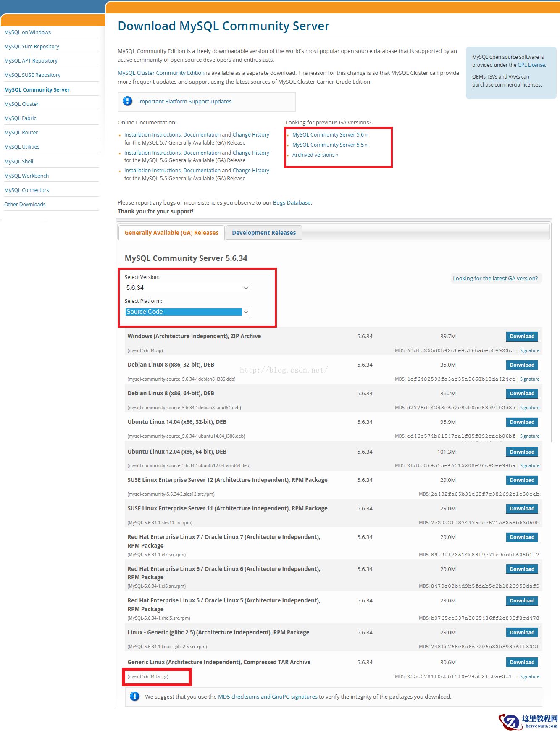The width and height of the screenshot is (560, 731).
Task: Open Other Downloads sidebar item
Action: 25,205
